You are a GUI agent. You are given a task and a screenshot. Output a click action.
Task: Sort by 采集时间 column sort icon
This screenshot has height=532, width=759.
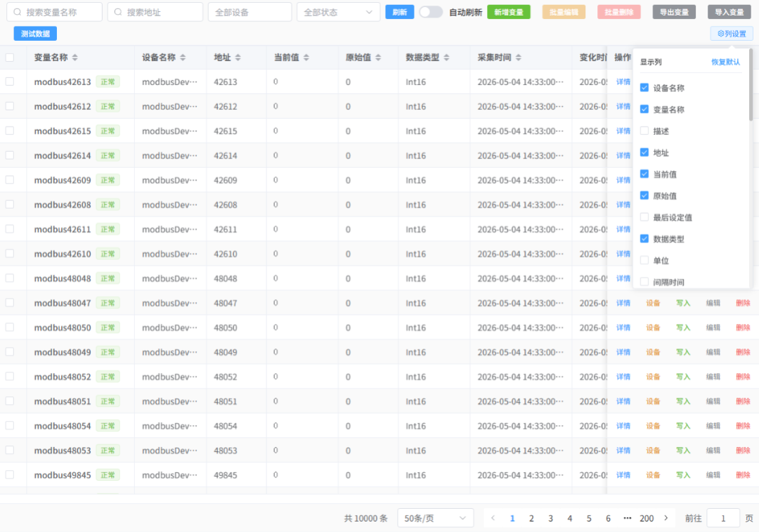click(519, 58)
